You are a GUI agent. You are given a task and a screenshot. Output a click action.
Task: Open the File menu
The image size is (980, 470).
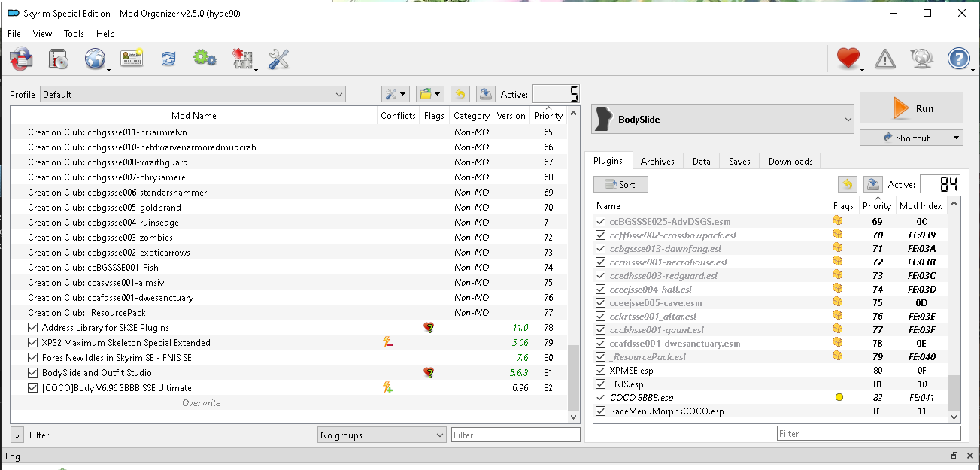click(x=14, y=34)
